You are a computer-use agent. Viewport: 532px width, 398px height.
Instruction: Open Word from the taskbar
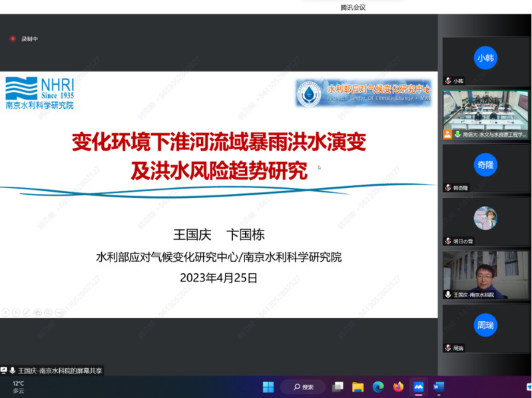click(x=439, y=387)
